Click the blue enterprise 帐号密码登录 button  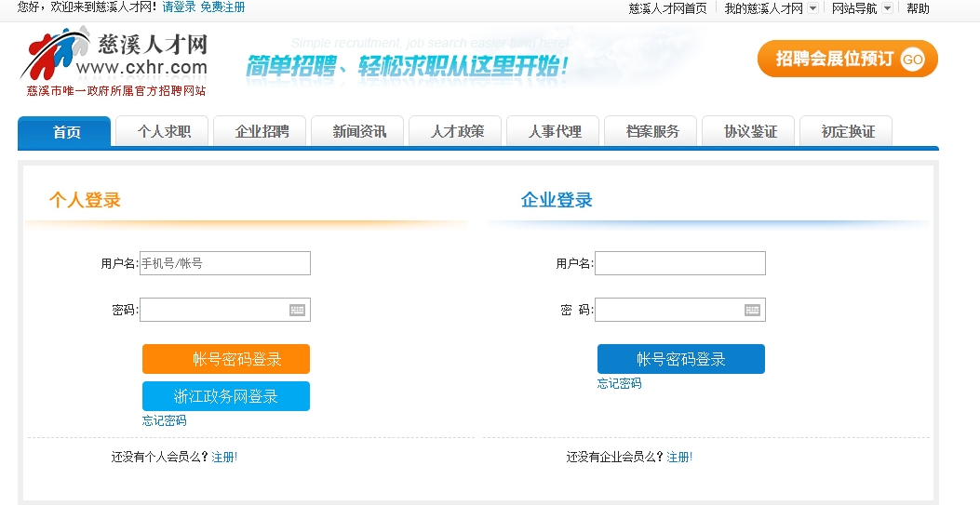point(681,359)
